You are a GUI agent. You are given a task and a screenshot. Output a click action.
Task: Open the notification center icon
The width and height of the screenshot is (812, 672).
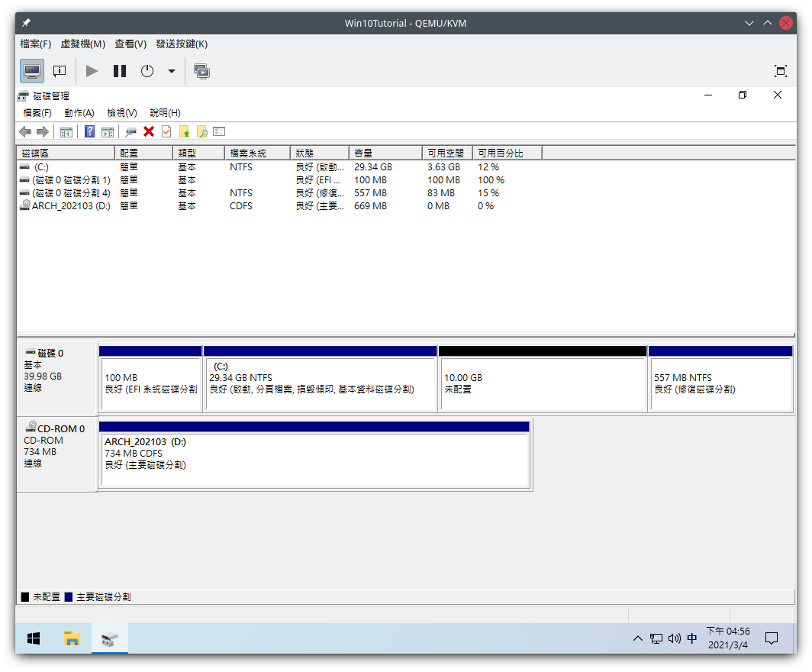pyautogui.click(x=772, y=638)
